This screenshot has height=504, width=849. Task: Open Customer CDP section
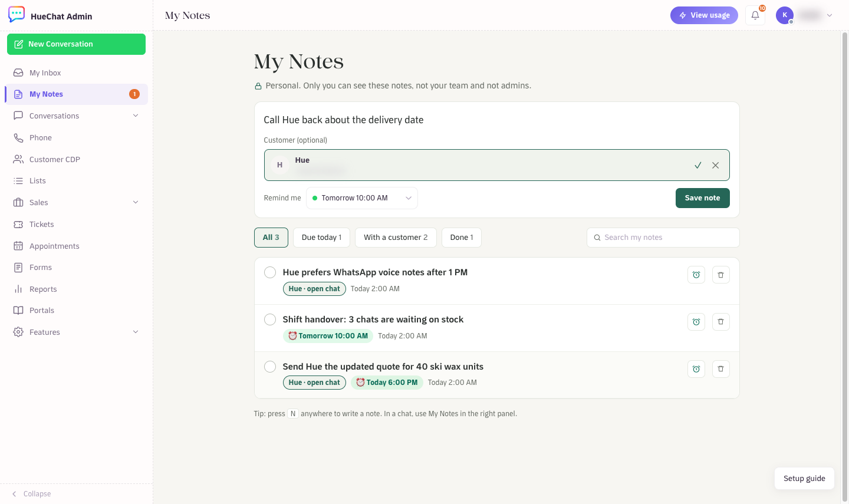pos(77,159)
